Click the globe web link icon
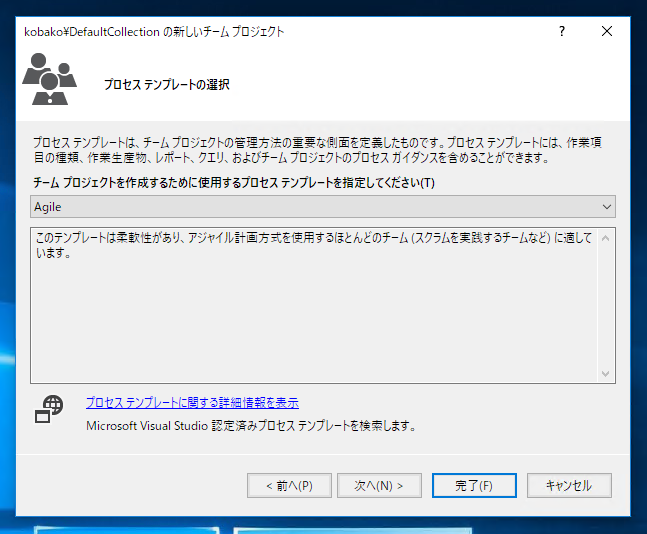Screen dimensions: 647x534 click(x=49, y=409)
